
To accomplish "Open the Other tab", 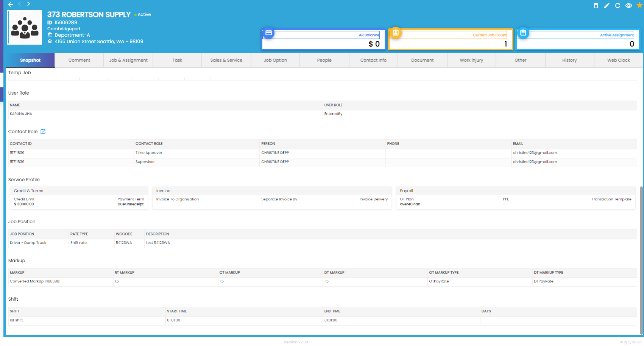I will coord(521,60).
